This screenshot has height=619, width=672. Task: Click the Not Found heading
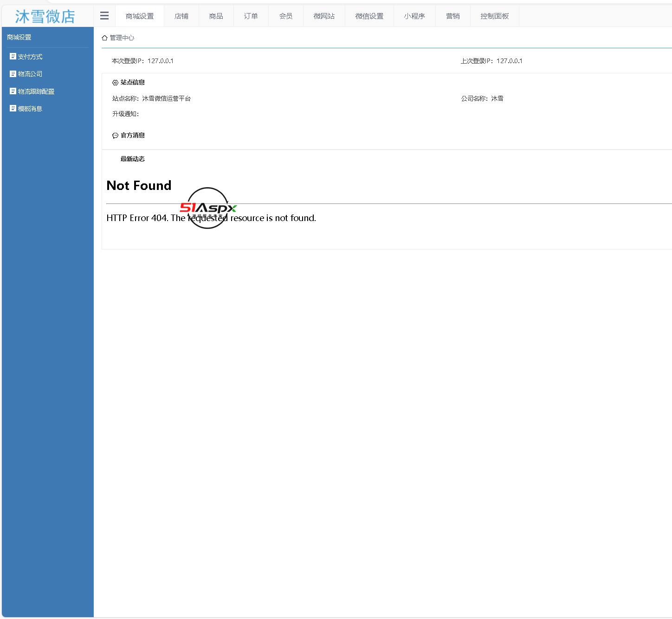pos(139,186)
